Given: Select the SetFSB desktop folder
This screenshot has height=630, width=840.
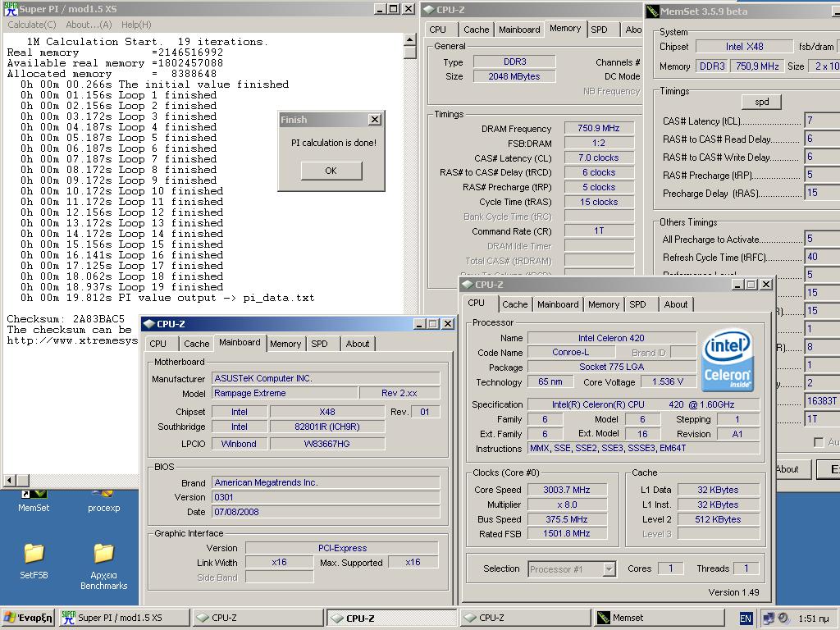Looking at the screenshot, I should tap(34, 561).
